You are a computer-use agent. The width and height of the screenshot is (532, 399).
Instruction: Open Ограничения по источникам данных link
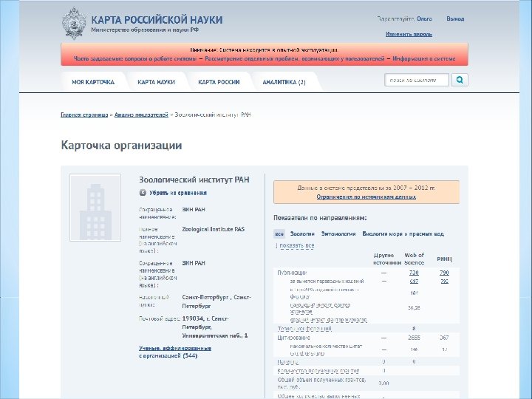(x=366, y=197)
